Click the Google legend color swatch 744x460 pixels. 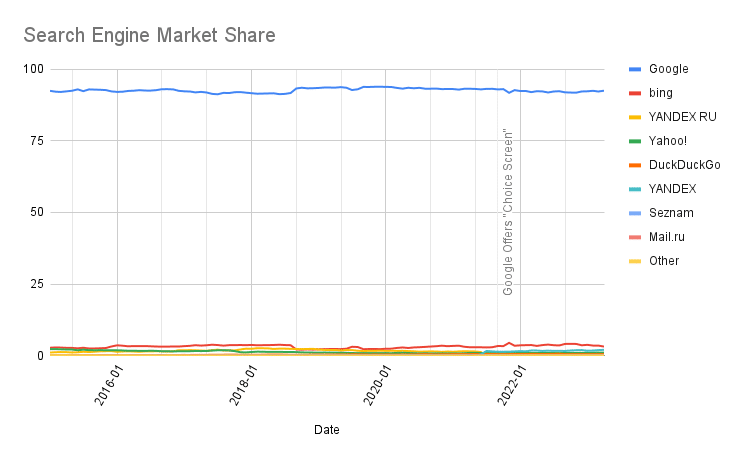tap(633, 69)
